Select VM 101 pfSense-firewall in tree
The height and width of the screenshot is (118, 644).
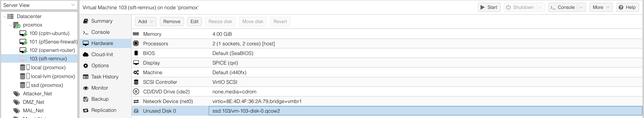[x=53, y=42]
